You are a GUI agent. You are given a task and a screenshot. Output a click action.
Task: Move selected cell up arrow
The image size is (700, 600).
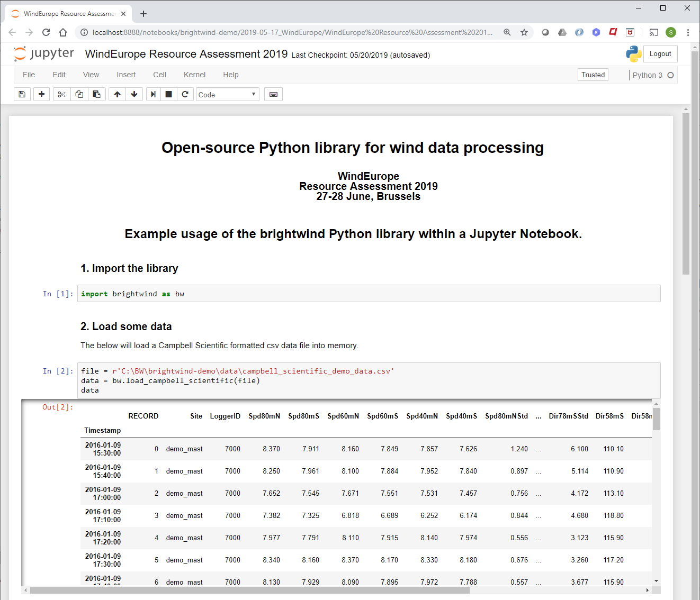[x=117, y=94]
